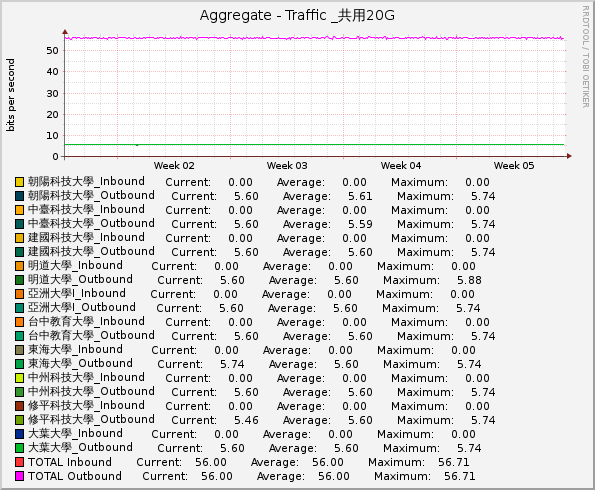The height and width of the screenshot is (490, 595).
Task: Click the green swatch for 東海大學_Outbound
Action: point(19,364)
